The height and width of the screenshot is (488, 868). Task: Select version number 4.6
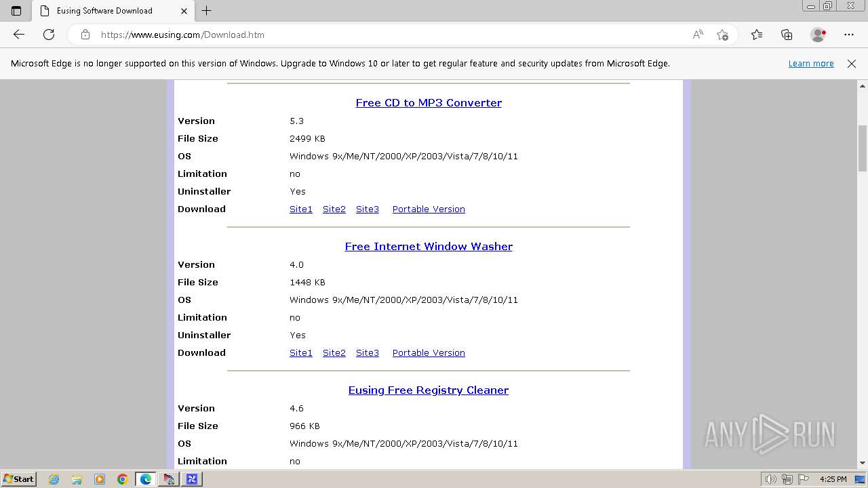(x=296, y=409)
